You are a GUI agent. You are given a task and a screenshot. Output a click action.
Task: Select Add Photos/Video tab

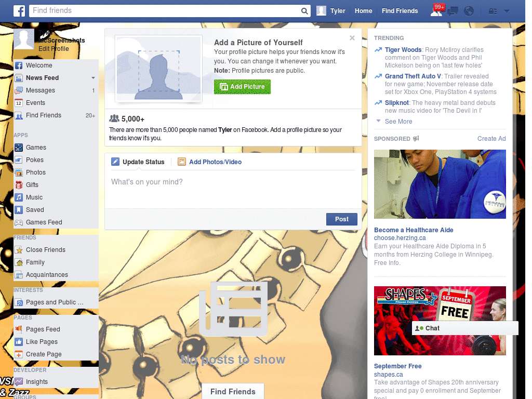210,162
